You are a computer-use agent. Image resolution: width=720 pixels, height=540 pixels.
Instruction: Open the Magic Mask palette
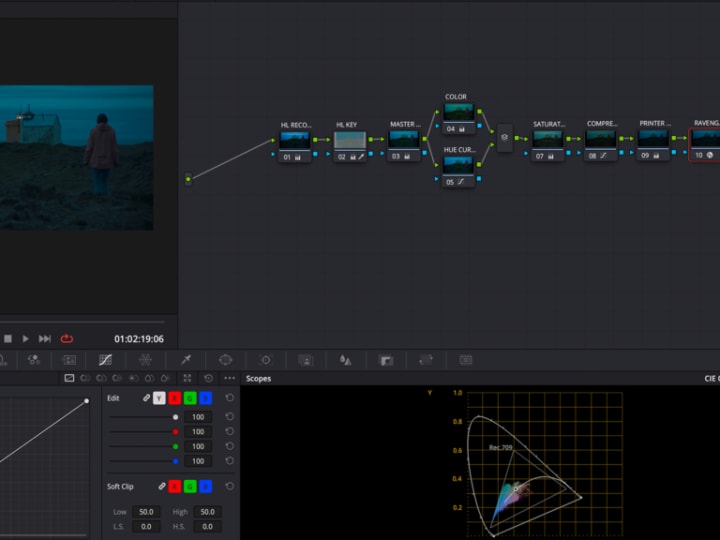[x=306, y=360]
